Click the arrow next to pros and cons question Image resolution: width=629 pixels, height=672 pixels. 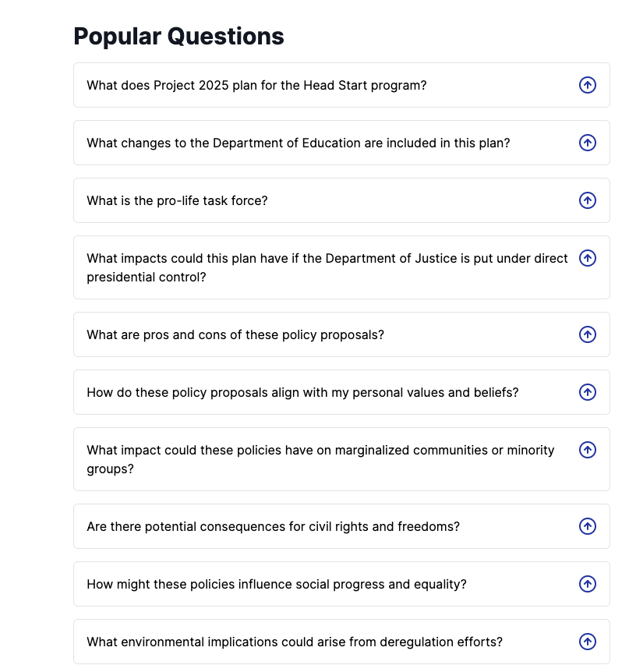[588, 334]
